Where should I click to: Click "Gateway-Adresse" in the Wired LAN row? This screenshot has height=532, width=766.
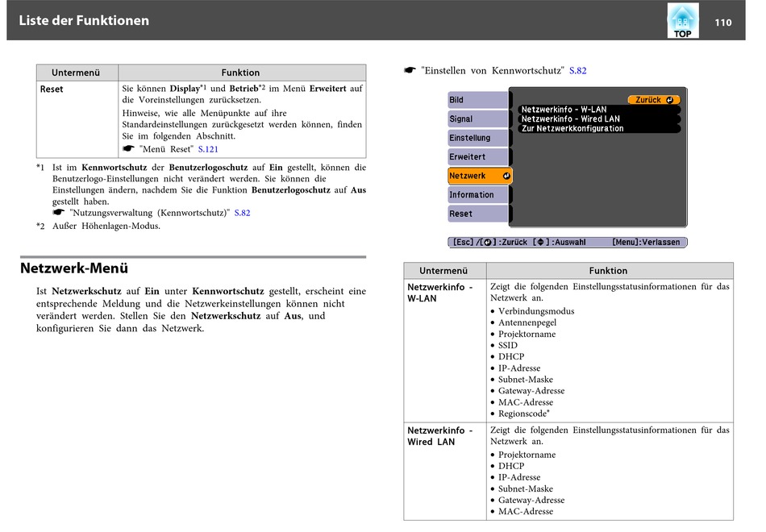[x=531, y=501]
